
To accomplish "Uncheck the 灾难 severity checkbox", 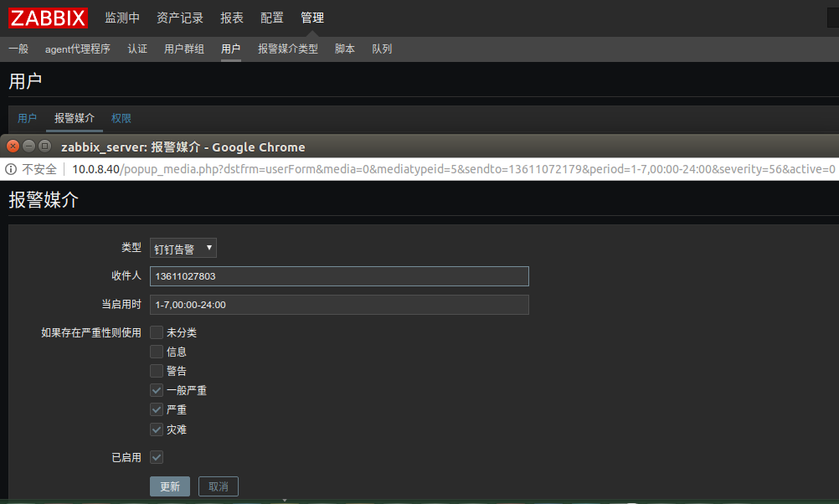I will click(157, 429).
